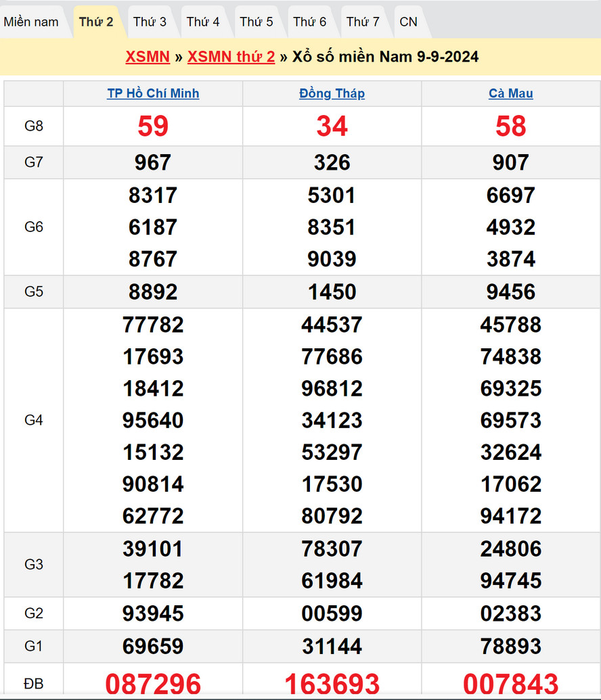
Task: Click Cà Mau special prize 007843
Action: coord(510,684)
